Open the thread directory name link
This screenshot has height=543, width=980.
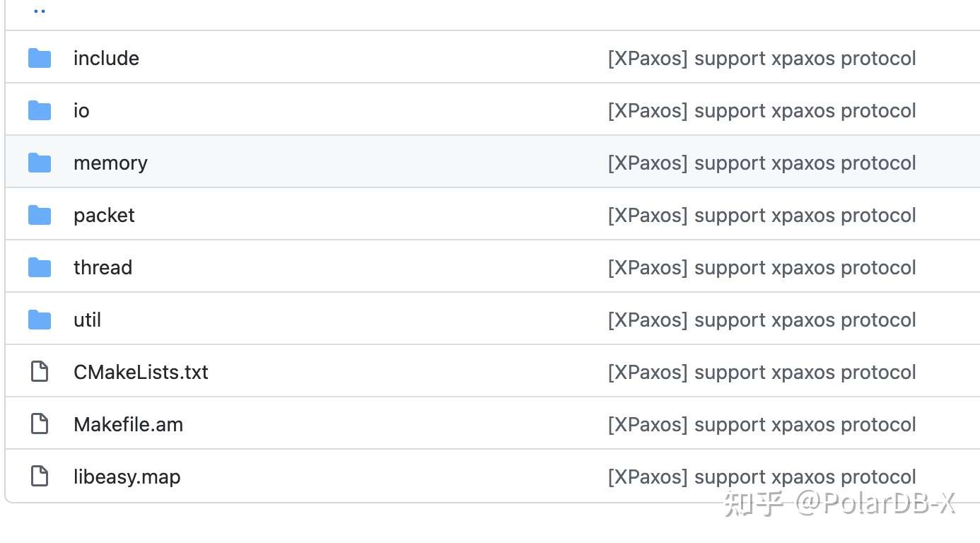pos(103,267)
